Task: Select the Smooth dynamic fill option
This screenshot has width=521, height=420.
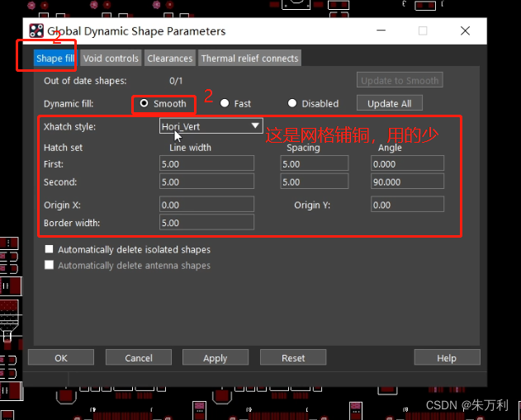Action: point(144,104)
